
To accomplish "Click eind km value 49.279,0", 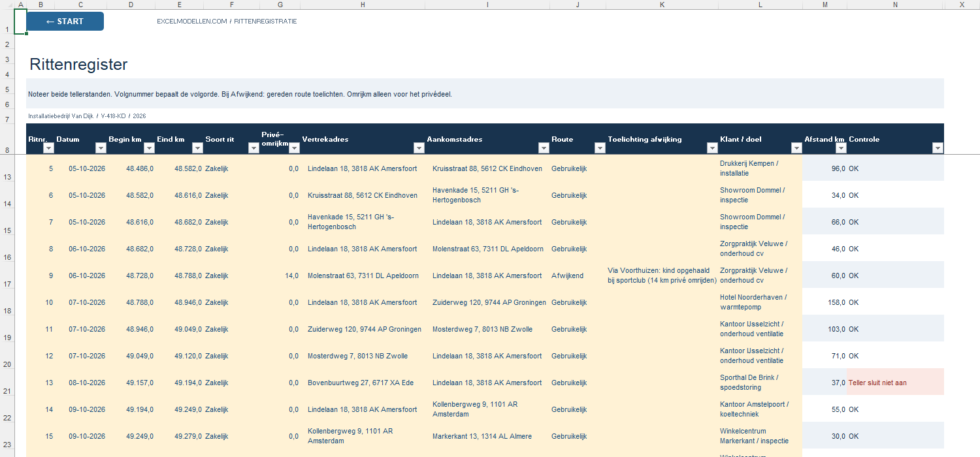I will [180, 436].
